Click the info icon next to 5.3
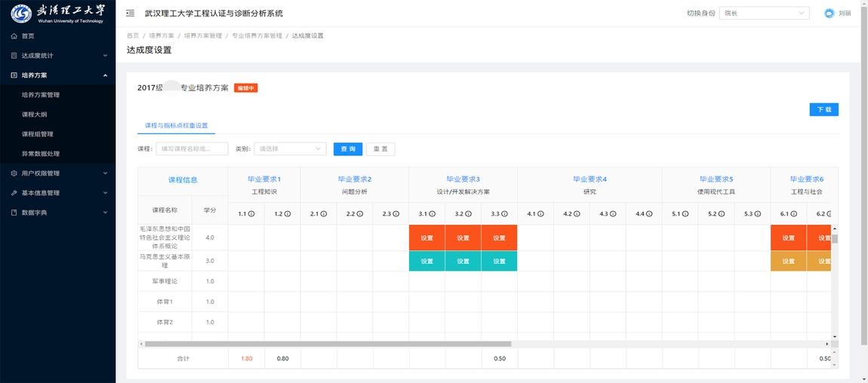This screenshot has height=383, width=868. coord(757,214)
